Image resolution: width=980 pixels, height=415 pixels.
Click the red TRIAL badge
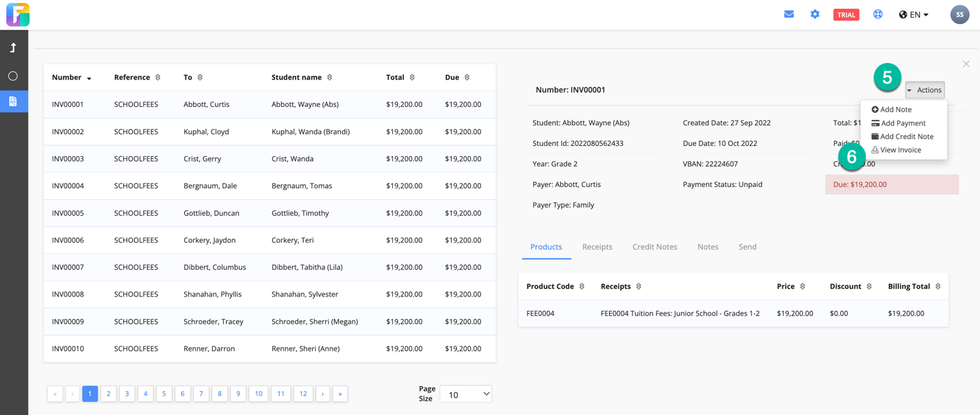point(846,14)
